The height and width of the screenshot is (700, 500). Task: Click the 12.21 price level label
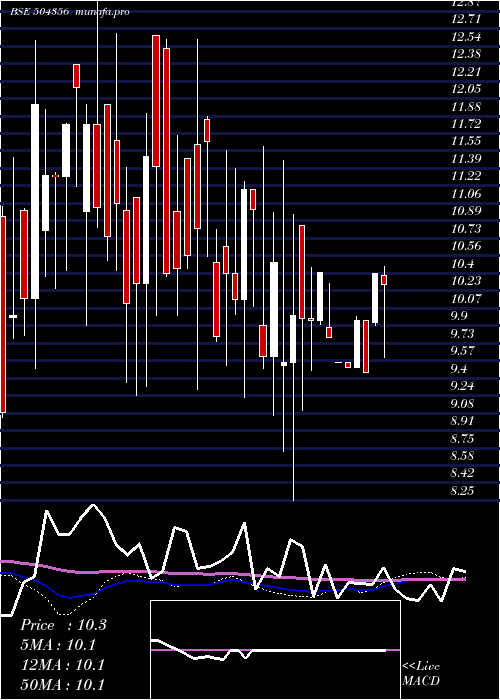(466, 72)
